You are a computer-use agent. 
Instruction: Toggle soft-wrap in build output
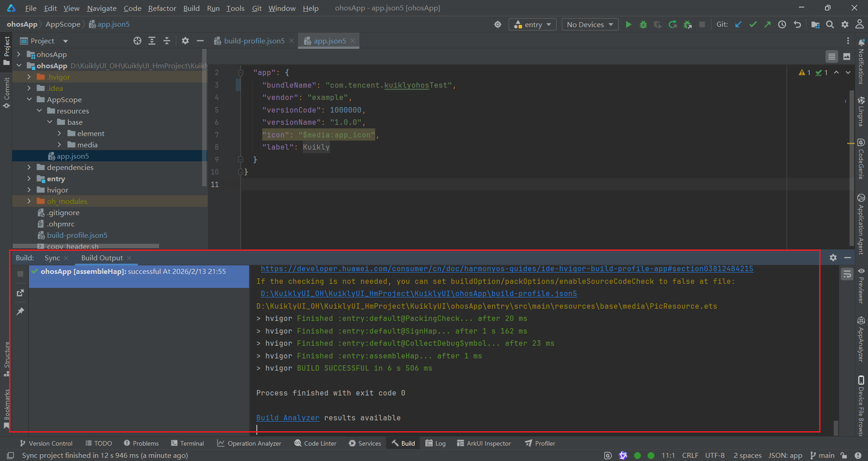847,274
